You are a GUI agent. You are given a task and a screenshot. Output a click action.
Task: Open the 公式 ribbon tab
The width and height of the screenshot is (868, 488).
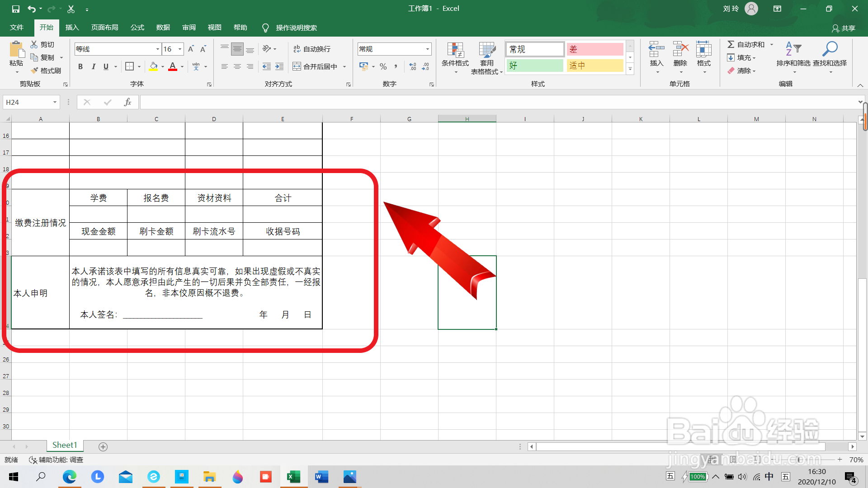click(x=137, y=28)
